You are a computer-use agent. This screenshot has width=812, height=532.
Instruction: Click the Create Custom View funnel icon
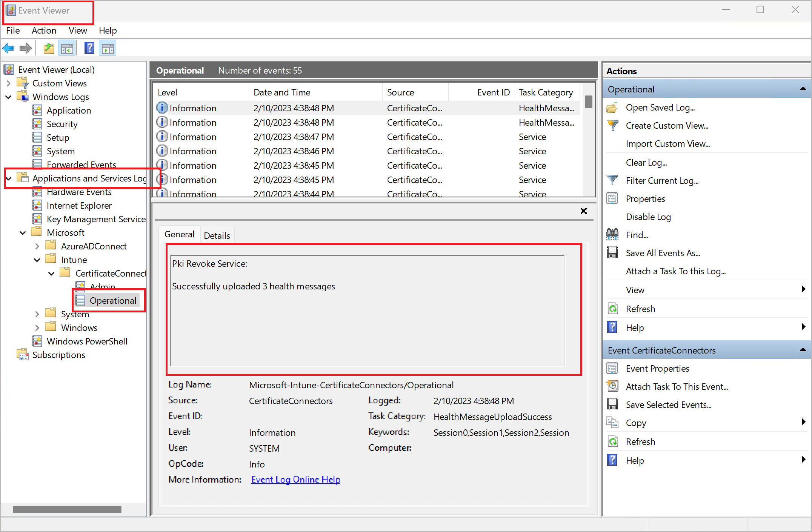click(x=612, y=126)
